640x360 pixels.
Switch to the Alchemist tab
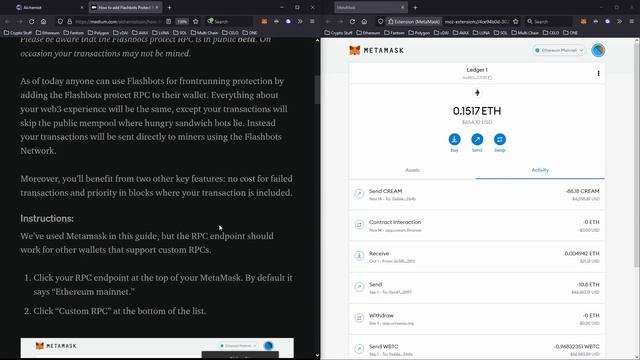pyautogui.click(x=47, y=7)
